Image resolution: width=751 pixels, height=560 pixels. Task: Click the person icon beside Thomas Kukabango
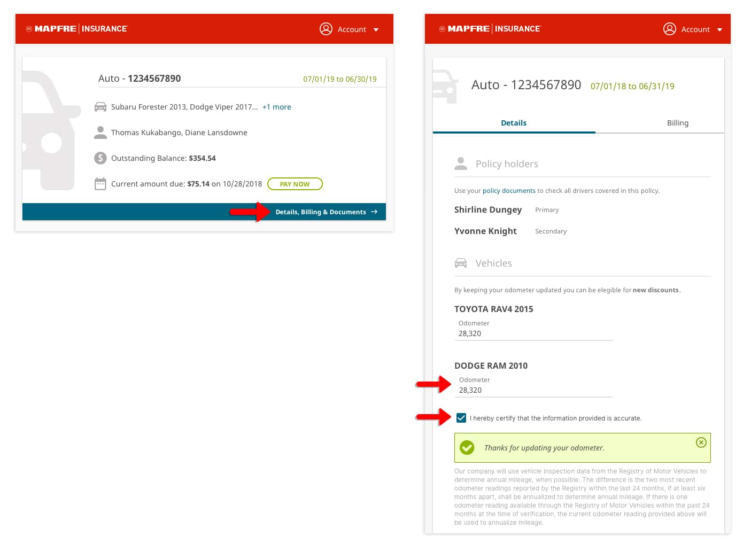pyautogui.click(x=100, y=133)
